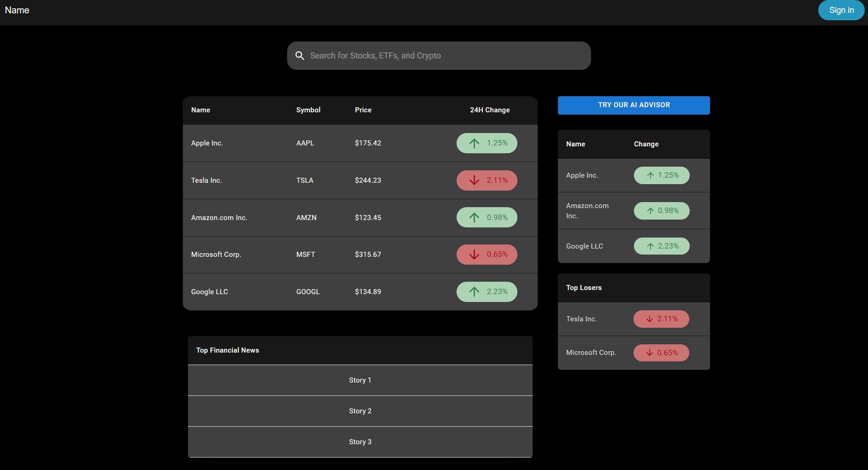Click the up arrow in Apple's 24H change
Viewport: 868px width, 470px height.
pos(474,143)
